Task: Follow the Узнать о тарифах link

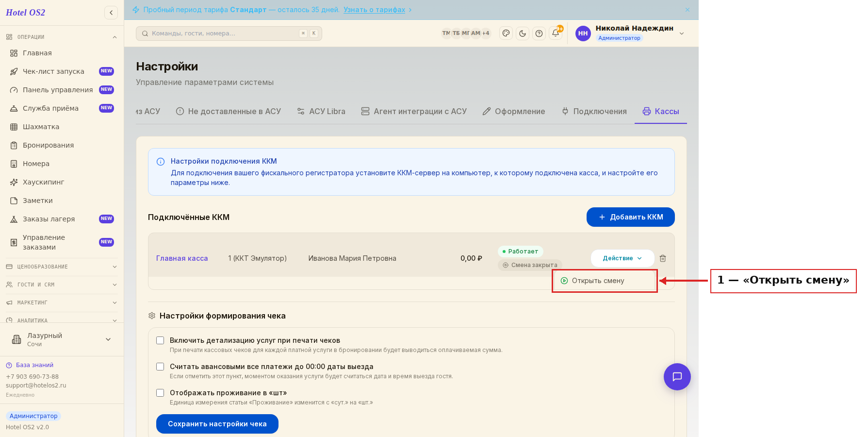Action: coord(375,10)
